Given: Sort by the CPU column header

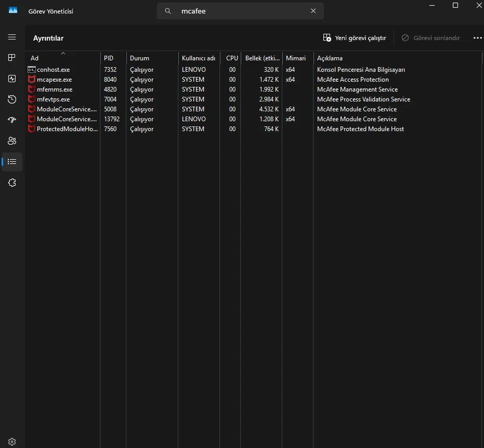Looking at the screenshot, I should (x=232, y=58).
